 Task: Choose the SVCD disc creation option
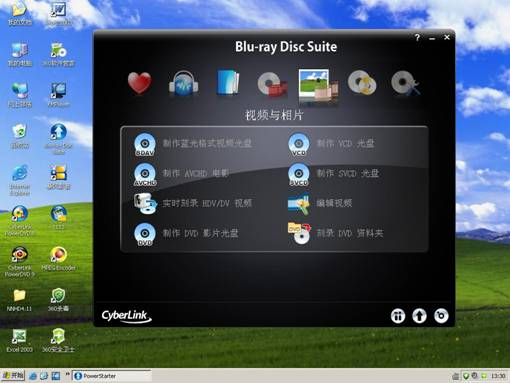(x=334, y=174)
